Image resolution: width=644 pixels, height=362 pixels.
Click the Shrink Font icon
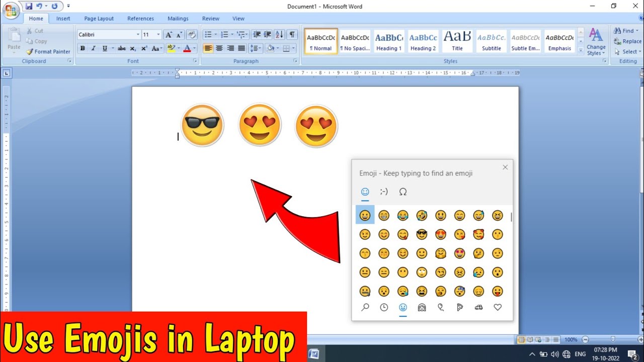tap(179, 35)
